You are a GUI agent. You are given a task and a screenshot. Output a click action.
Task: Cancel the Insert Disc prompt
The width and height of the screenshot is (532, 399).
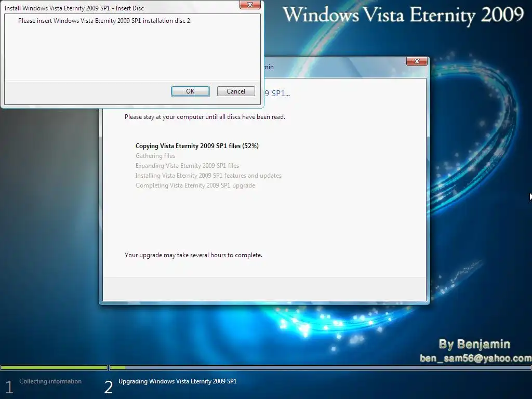[236, 91]
